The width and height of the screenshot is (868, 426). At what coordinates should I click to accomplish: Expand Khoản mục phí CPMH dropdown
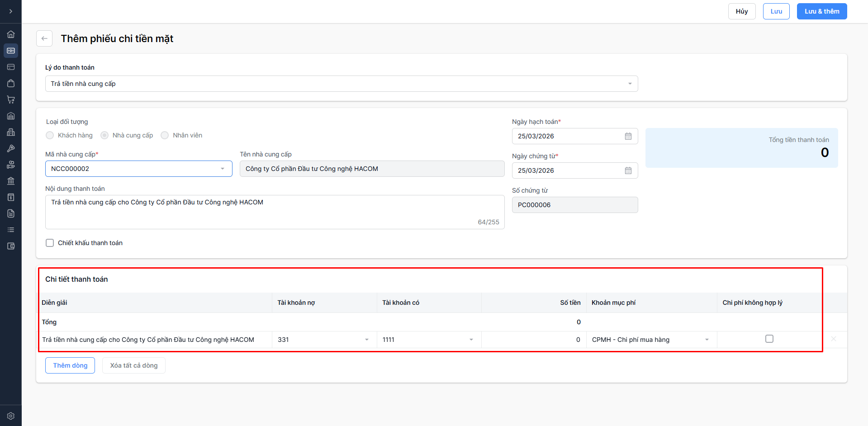707,340
